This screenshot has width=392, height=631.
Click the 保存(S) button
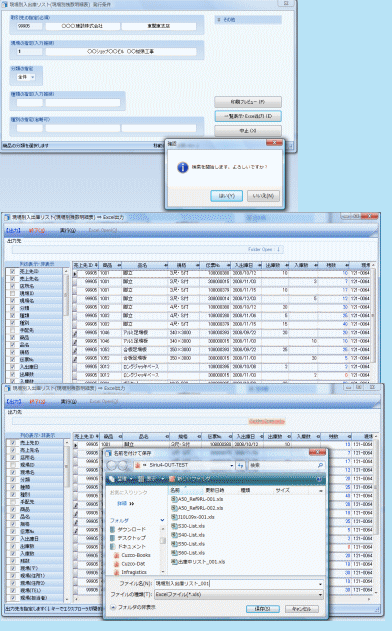[263, 609]
